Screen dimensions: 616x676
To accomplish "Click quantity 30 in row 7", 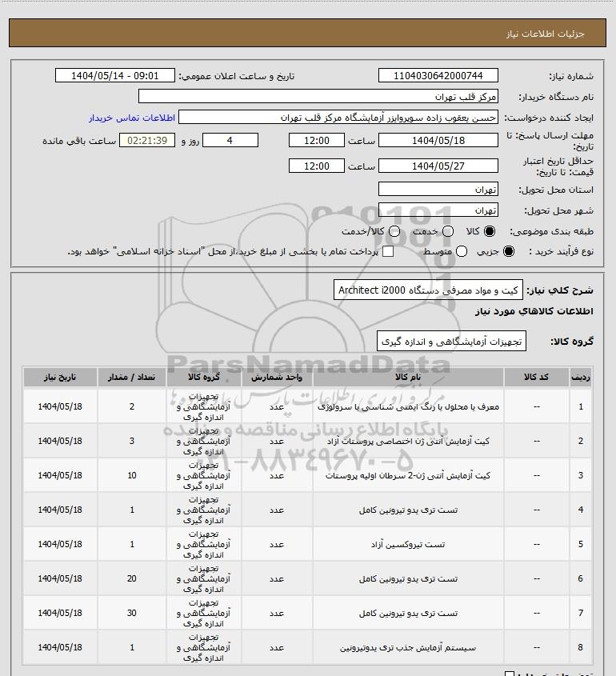I will [132, 613].
